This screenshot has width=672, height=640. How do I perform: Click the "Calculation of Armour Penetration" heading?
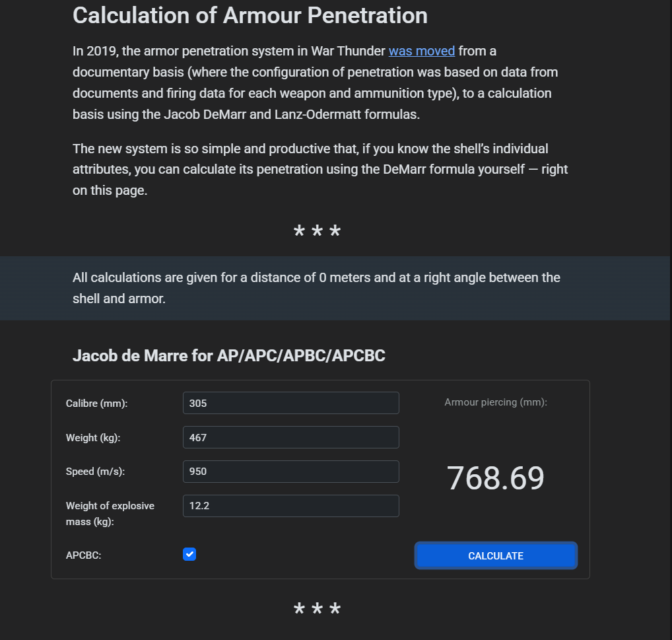coord(250,15)
